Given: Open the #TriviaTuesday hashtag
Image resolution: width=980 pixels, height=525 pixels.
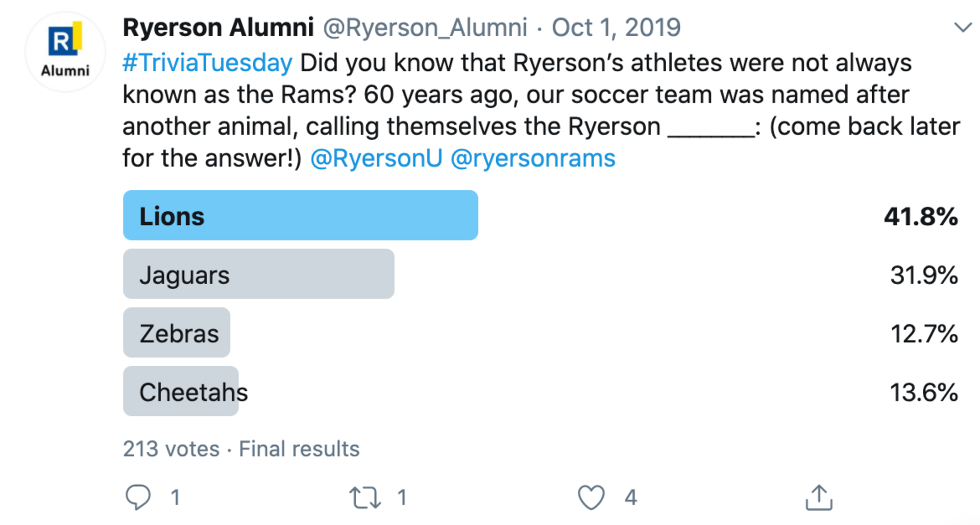Looking at the screenshot, I should click(x=207, y=63).
